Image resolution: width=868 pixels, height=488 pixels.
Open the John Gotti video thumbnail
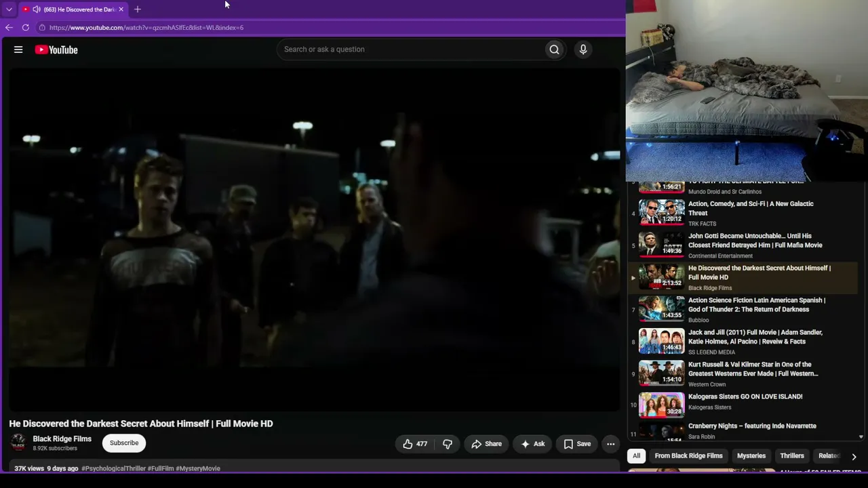(x=662, y=244)
